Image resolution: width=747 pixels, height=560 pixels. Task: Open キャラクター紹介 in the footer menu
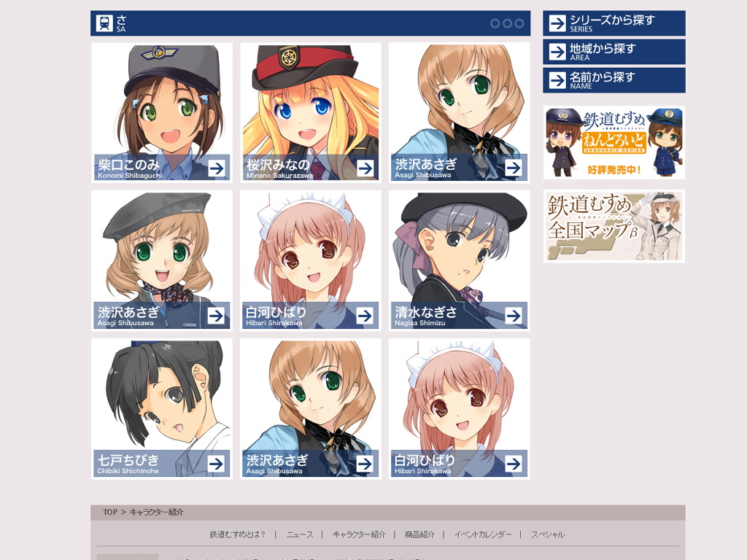[x=359, y=534]
